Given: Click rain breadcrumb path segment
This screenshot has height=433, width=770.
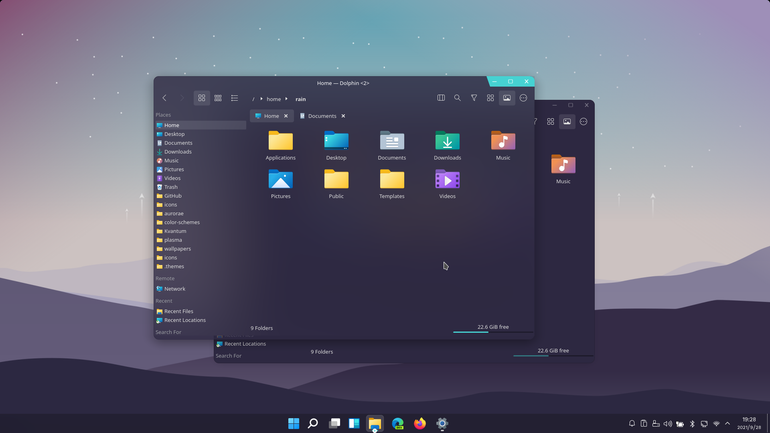Looking at the screenshot, I should (301, 99).
